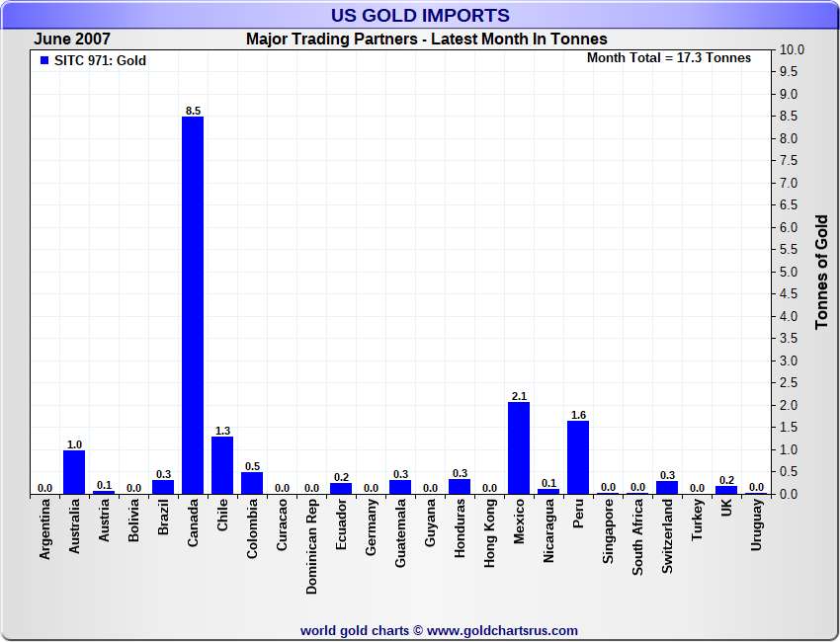Click the SITC 971: Gold legend label
The image size is (840, 642).
[x=100, y=61]
